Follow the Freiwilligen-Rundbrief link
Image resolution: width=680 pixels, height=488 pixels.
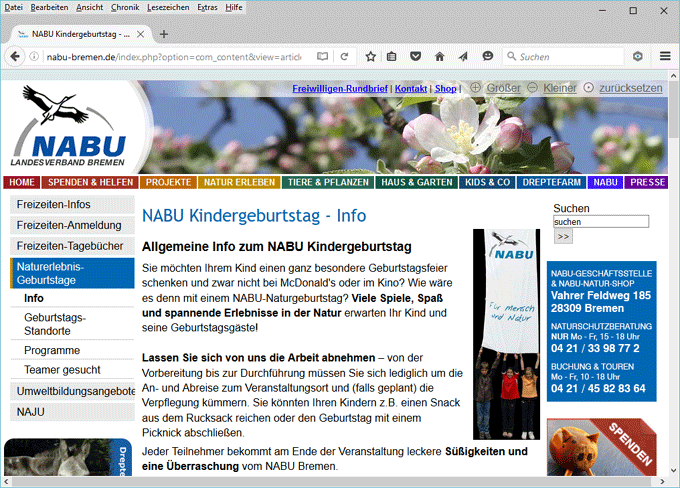[340, 88]
